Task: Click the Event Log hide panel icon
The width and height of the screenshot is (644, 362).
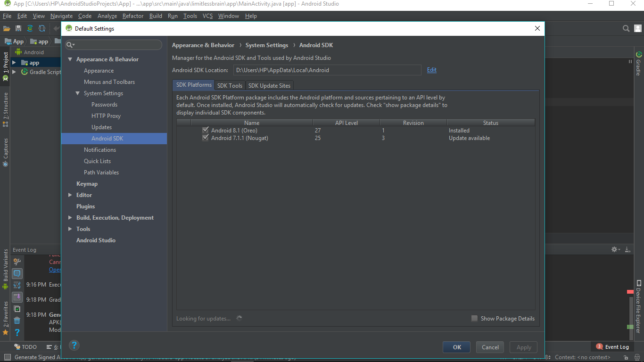Action: pyautogui.click(x=627, y=249)
